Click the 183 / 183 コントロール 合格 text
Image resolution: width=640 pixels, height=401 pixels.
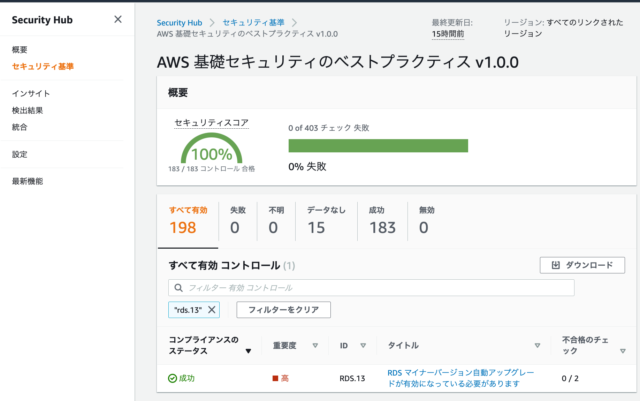click(x=211, y=169)
